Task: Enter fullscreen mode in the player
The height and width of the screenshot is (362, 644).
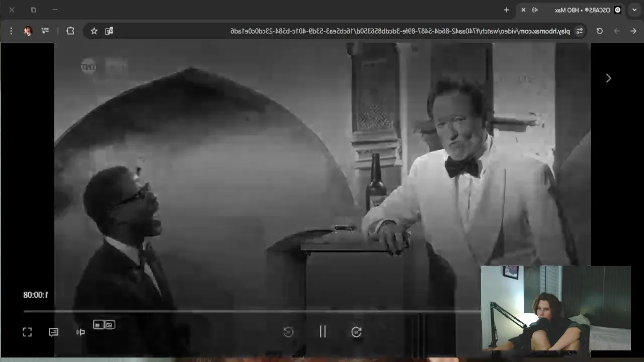Action: click(x=27, y=332)
